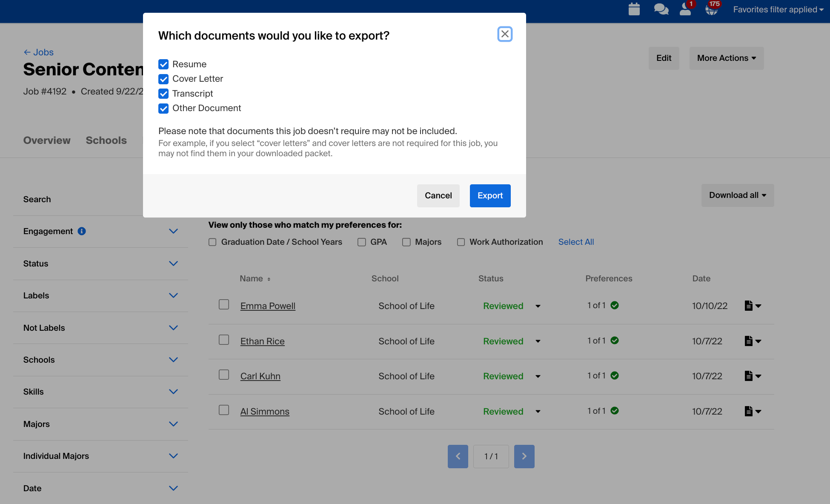
Task: Click the Select All link
Action: pos(575,242)
